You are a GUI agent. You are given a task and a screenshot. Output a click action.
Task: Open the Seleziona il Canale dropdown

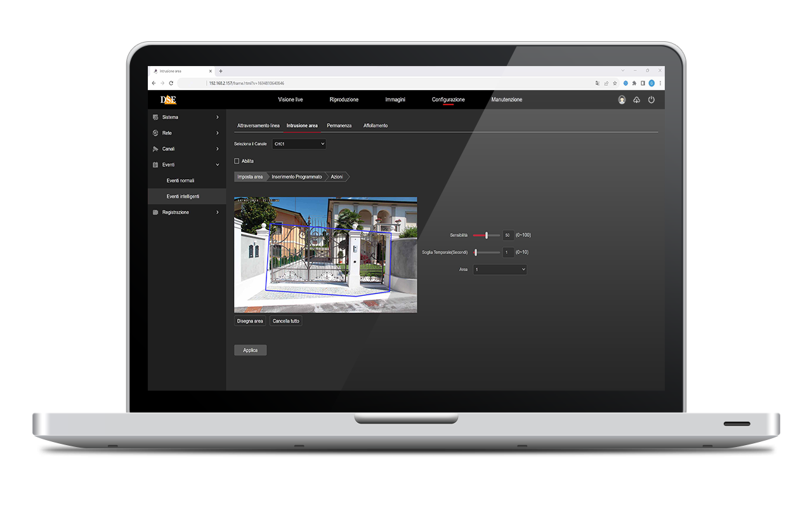pos(299,144)
